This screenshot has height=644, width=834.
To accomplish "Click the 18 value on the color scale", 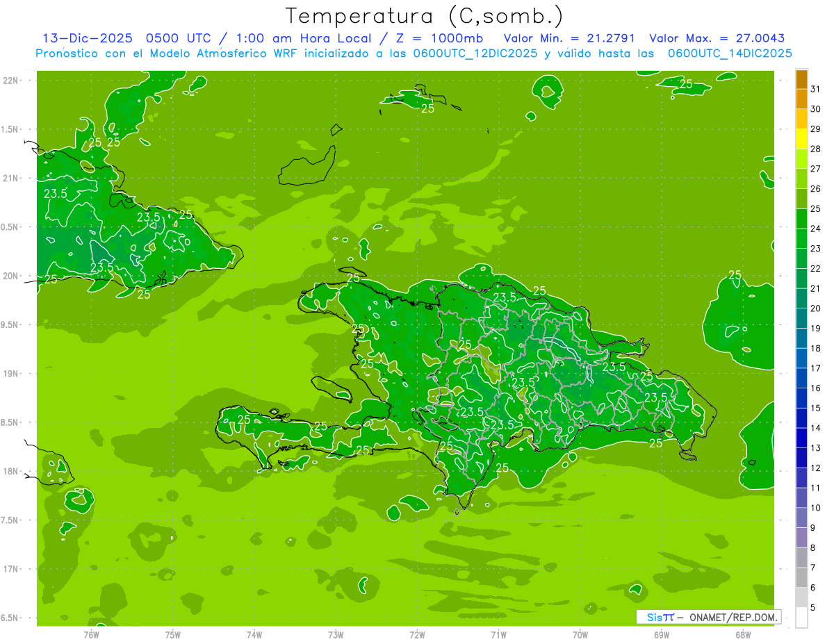I will 815,349.
